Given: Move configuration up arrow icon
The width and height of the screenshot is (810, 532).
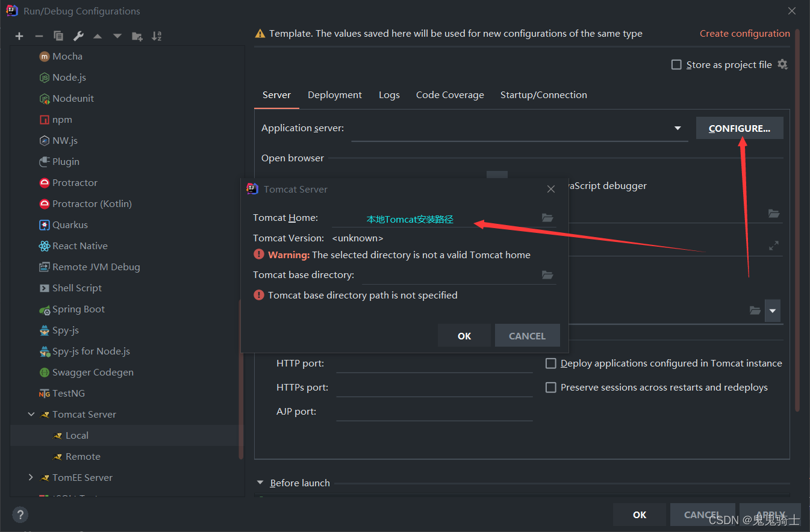Looking at the screenshot, I should (x=98, y=36).
